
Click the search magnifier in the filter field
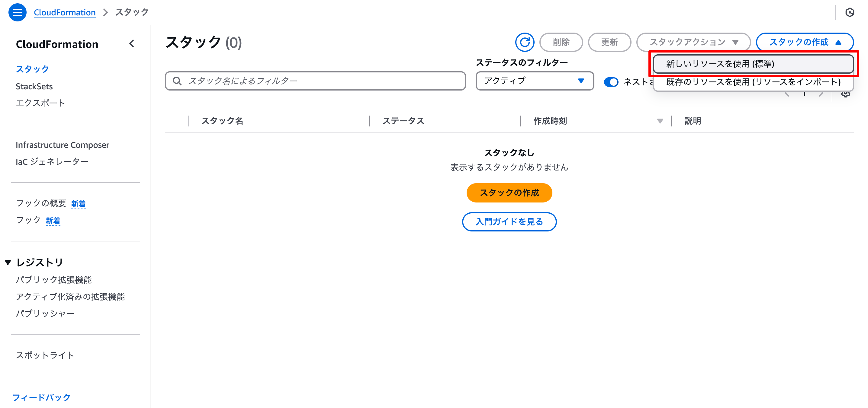click(x=177, y=81)
